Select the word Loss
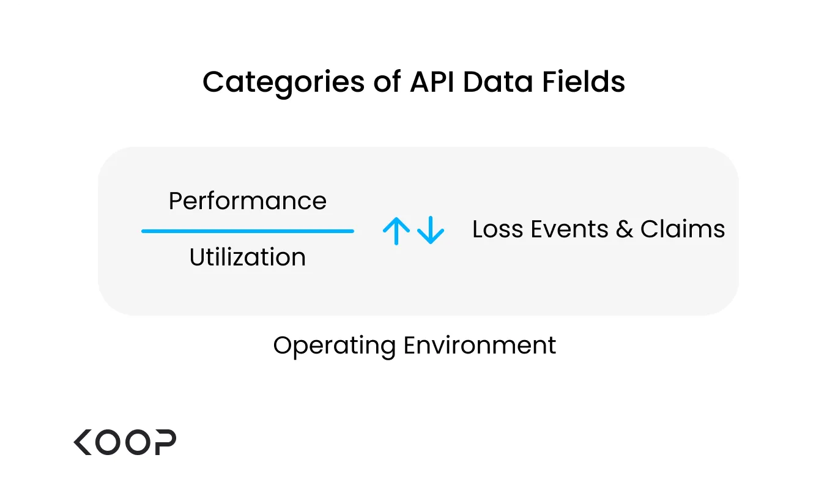Image resolution: width=827 pixels, height=504 pixels. click(499, 229)
